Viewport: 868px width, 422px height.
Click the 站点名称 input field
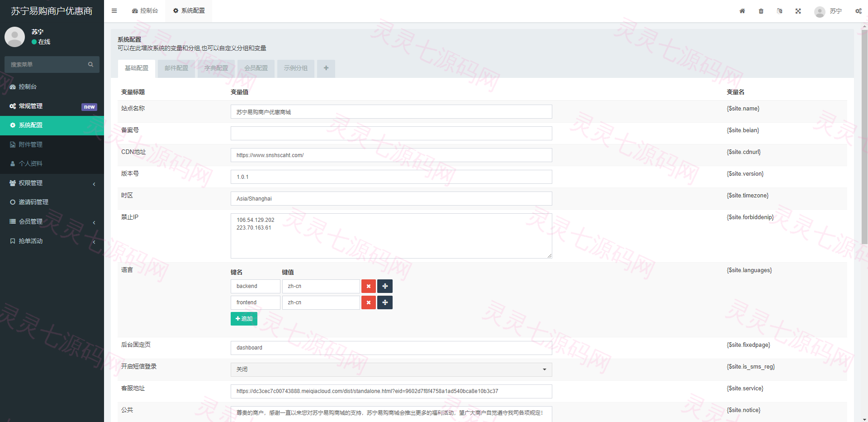coord(391,112)
